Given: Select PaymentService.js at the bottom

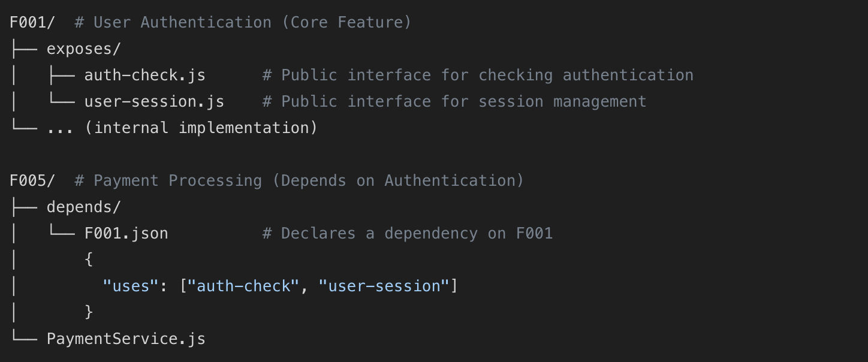Looking at the screenshot, I should [x=126, y=339].
